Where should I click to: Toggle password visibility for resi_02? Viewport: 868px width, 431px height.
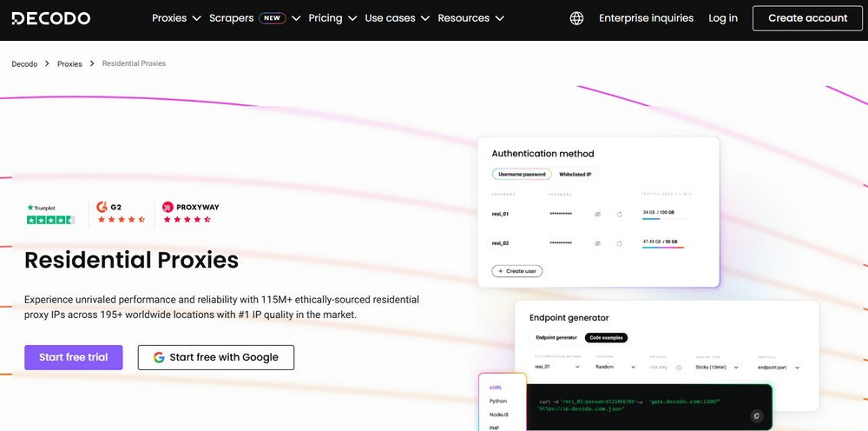597,243
